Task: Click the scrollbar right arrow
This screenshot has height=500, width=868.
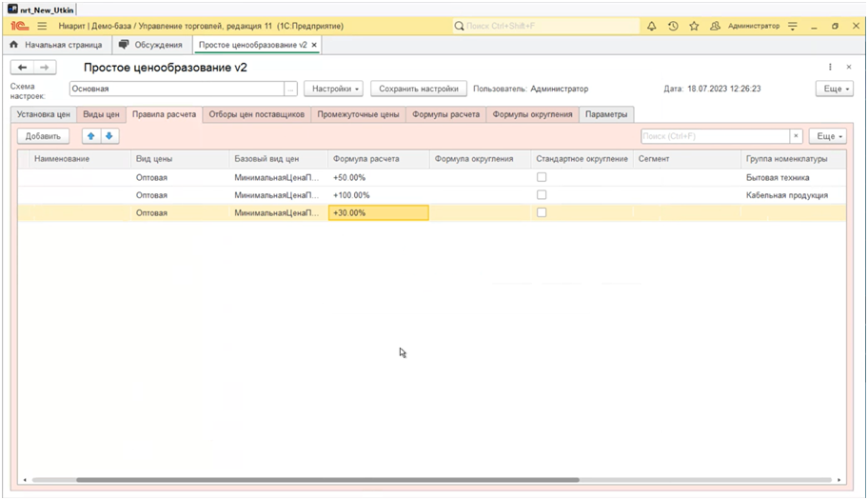Action: pos(839,480)
